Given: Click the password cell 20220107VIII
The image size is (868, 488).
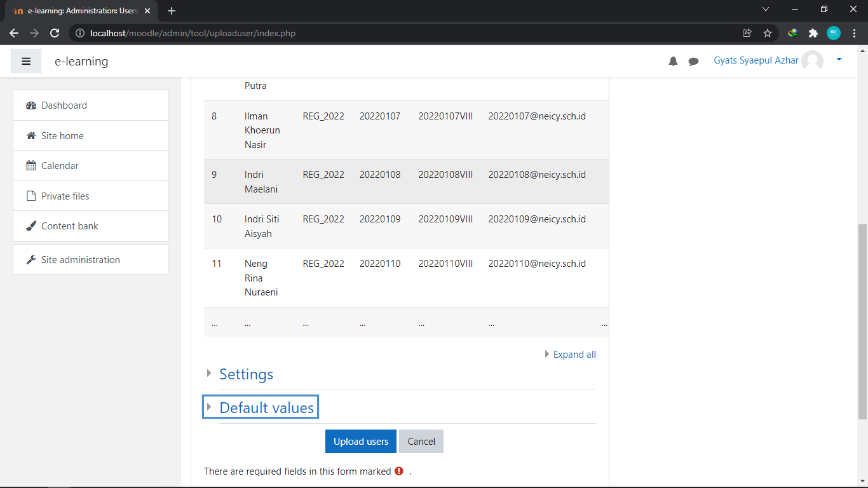Looking at the screenshot, I should coord(445,116).
